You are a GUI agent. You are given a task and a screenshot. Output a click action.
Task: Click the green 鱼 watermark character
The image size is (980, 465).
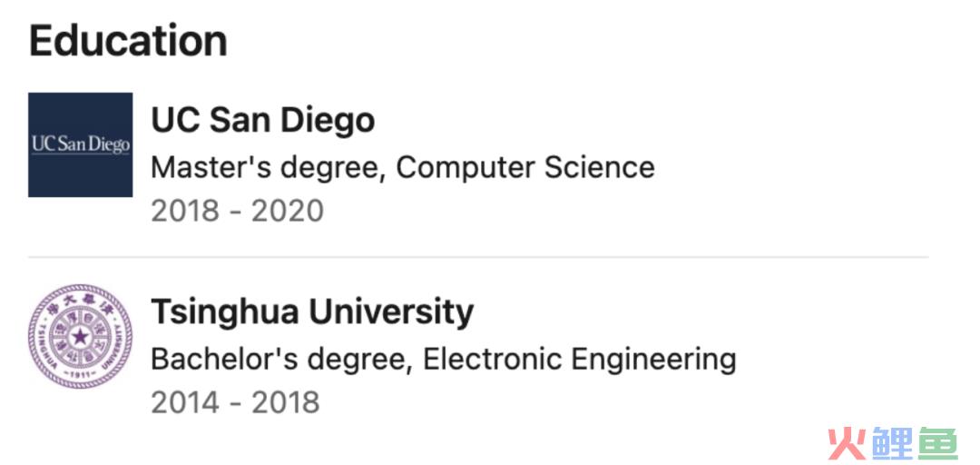[936, 443]
